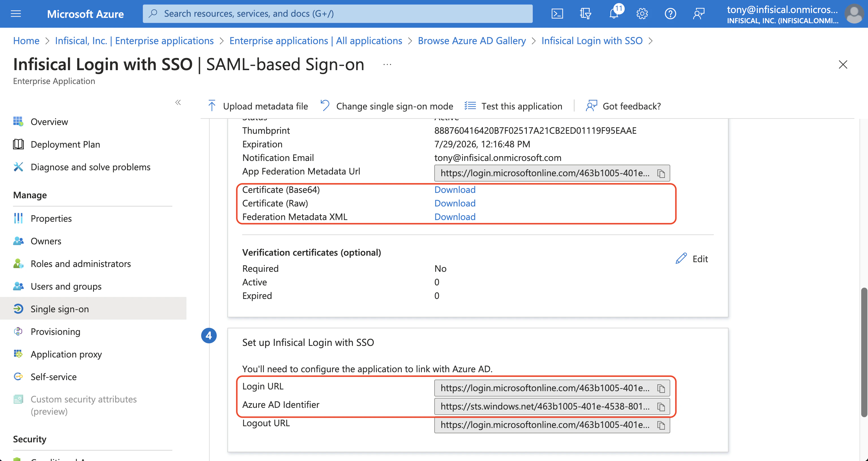Viewport: 868px width, 461px height.
Task: Click the Azure AD Identifier text field
Action: [x=552, y=406]
